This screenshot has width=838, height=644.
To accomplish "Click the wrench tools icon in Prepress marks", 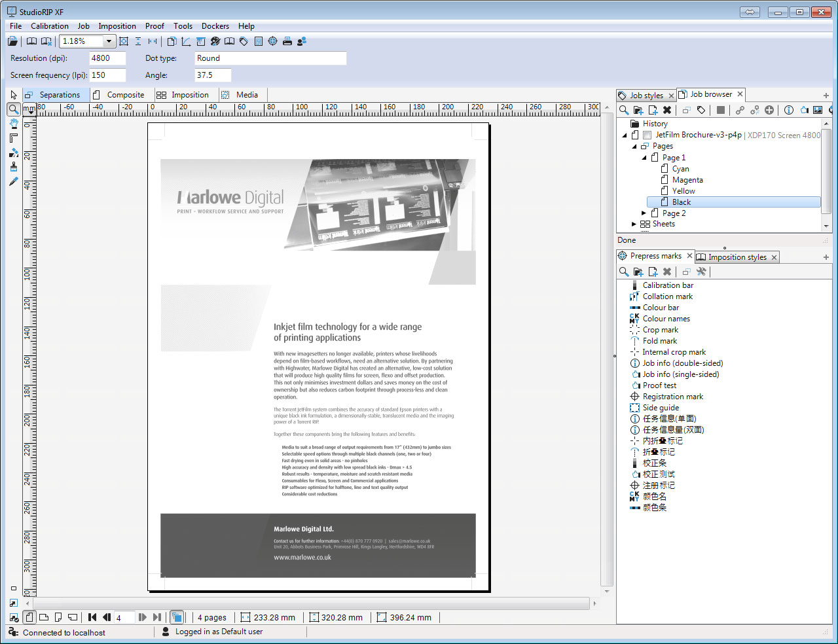I will [x=701, y=272].
